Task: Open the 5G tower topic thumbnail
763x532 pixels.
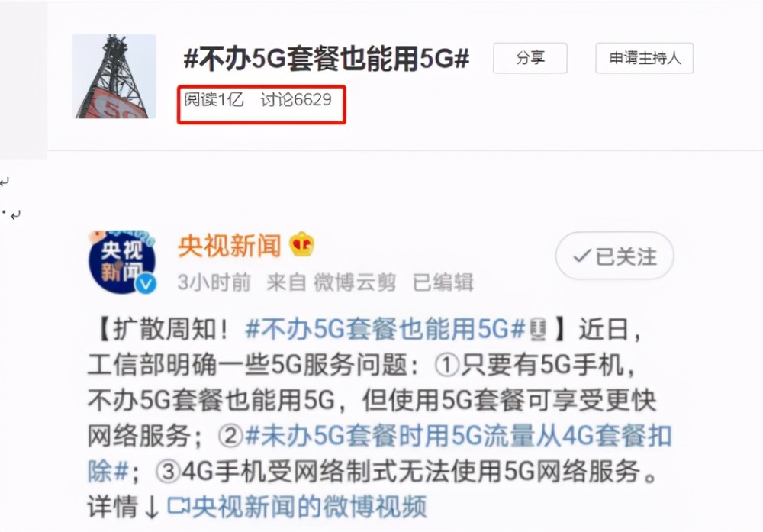Action: tap(114, 76)
